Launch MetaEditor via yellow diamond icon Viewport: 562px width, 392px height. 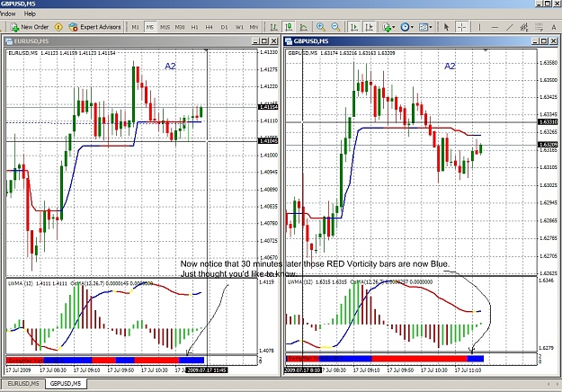[x=58, y=27]
